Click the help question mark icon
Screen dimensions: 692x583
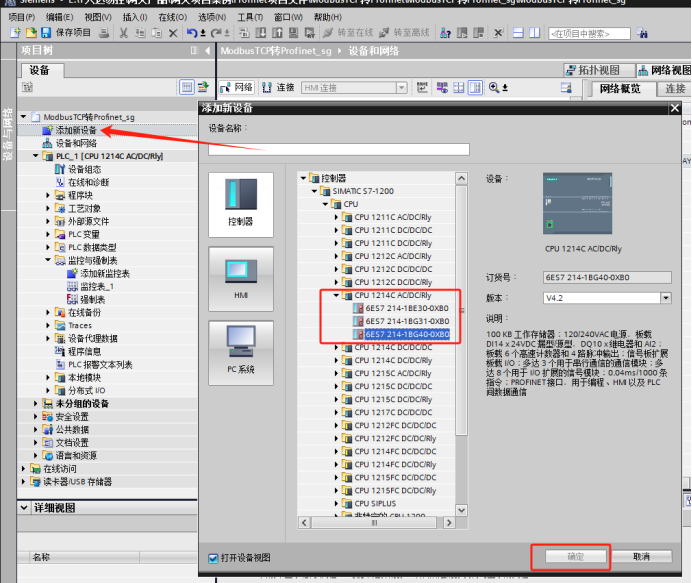click(445, 33)
